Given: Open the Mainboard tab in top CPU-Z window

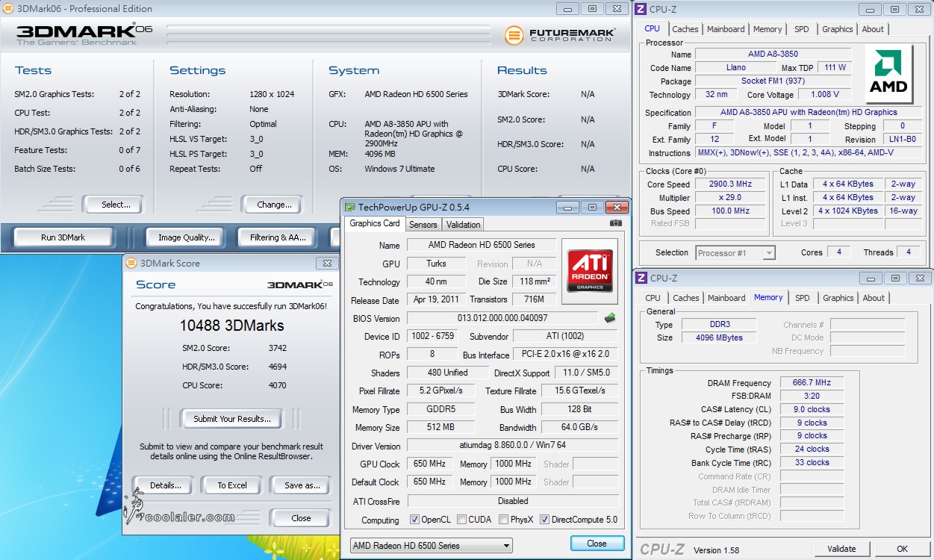Looking at the screenshot, I should [x=726, y=29].
